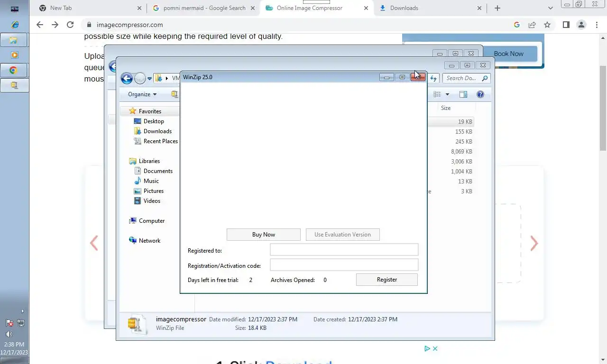Click the Explorer change view icon
Screen dimensions: 607x364
437,94
